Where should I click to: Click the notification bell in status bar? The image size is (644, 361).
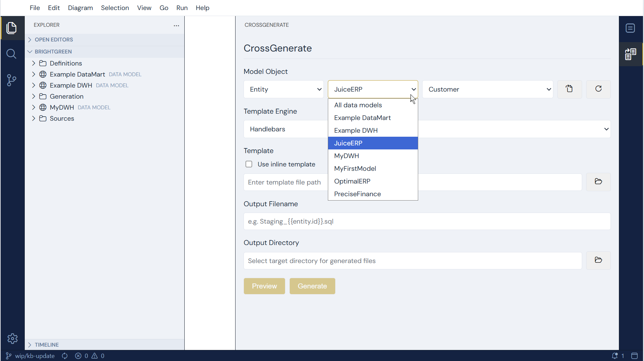615,356
